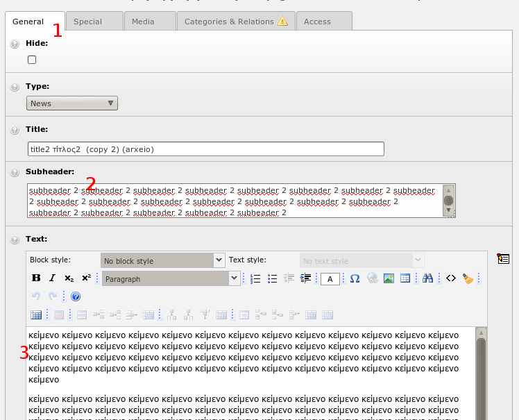Click into the Title input field

[x=205, y=149]
